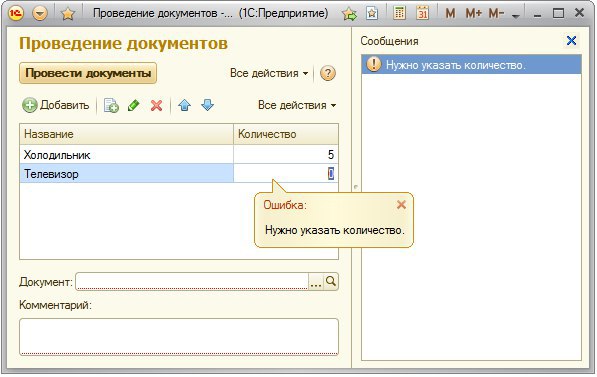Viewport: 597px width, 377px height.
Task: Move row down with the down arrow icon
Action: pyautogui.click(x=208, y=105)
